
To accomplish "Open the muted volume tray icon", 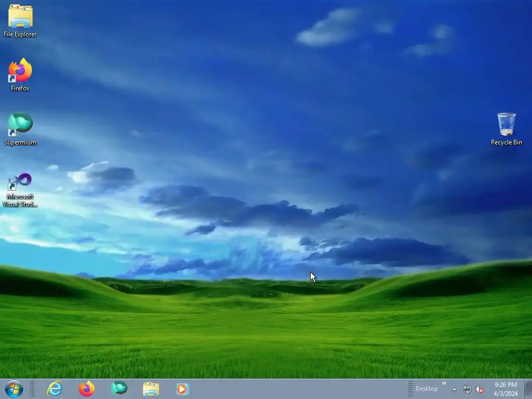I will click(x=480, y=389).
